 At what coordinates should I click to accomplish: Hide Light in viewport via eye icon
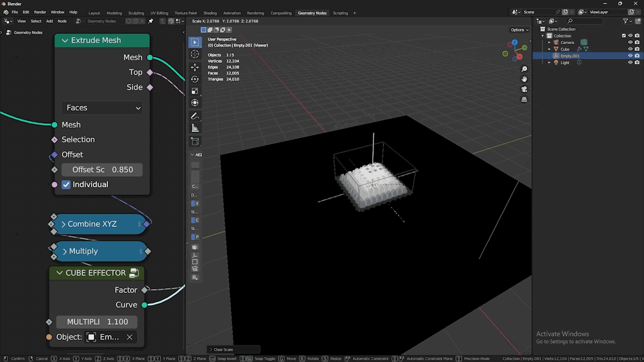pos(630,62)
